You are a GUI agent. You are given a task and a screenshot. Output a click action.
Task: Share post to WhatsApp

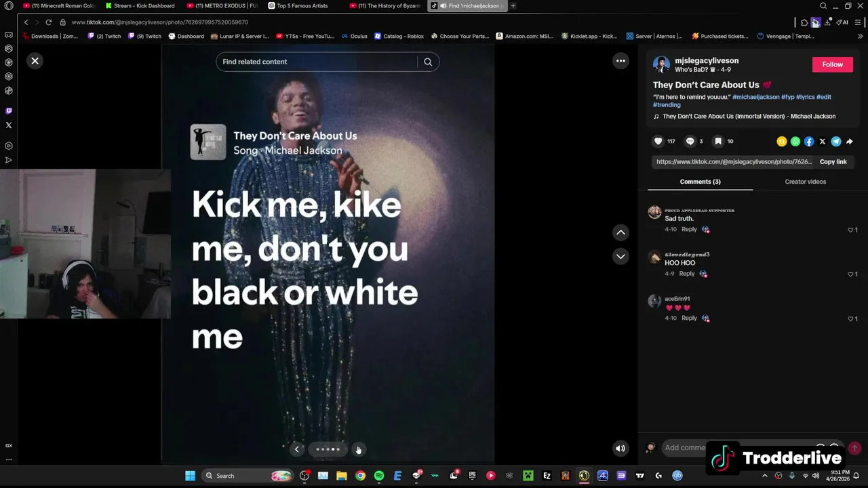[795, 142]
